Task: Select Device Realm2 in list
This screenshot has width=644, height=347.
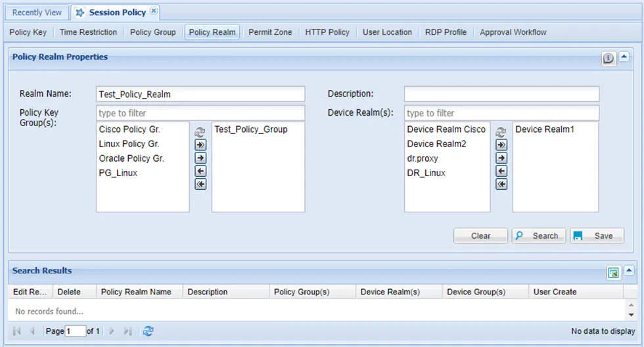Action: tap(448, 144)
